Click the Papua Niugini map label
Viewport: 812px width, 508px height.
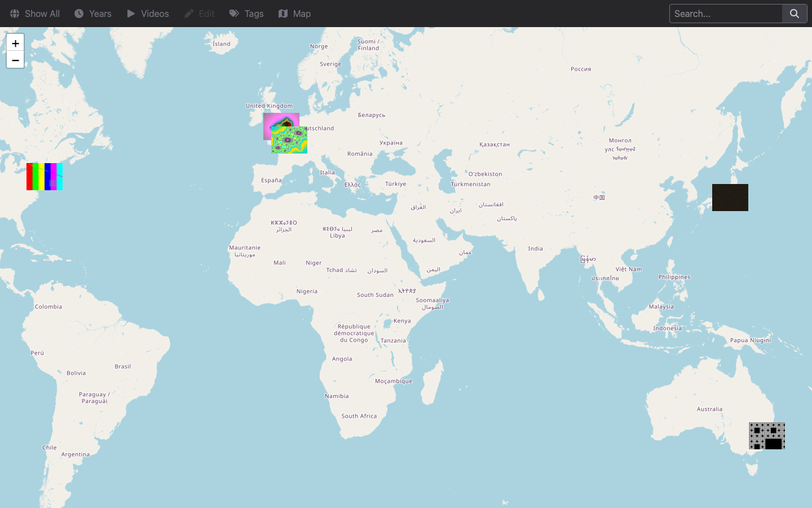[751, 340]
